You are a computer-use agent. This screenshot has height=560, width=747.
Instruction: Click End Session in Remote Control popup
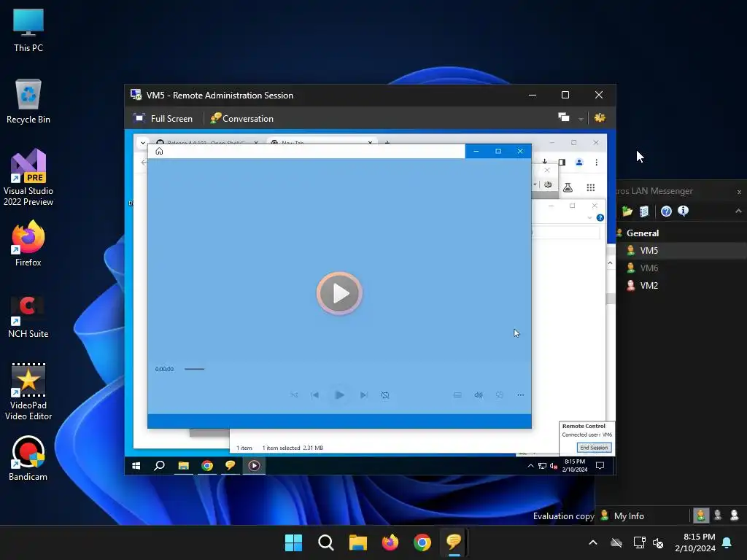(x=594, y=448)
